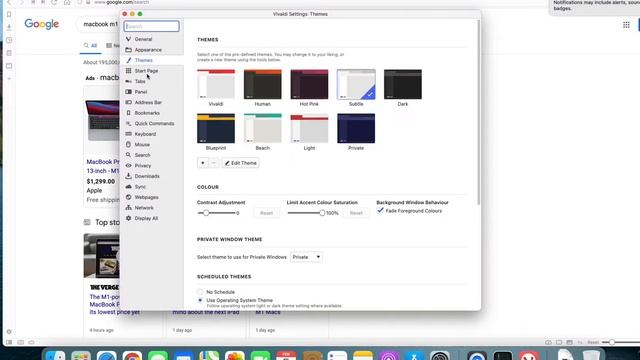Viewport: 640px width, 360px height.
Task: Open Vivaldi settings gear in panel
Action: [9, 332]
